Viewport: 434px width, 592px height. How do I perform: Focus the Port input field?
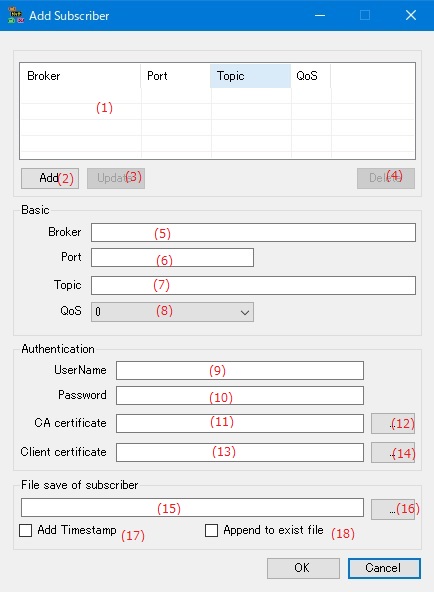(x=172, y=257)
